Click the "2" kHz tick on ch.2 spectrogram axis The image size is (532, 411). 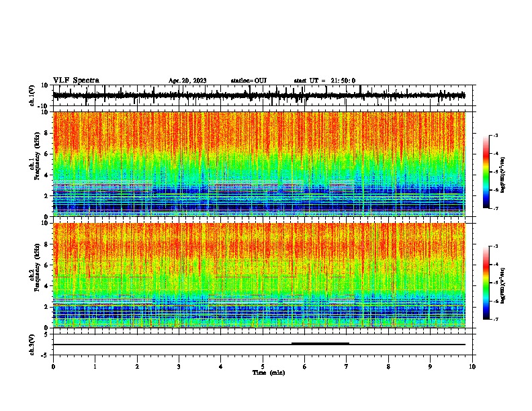coord(46,307)
